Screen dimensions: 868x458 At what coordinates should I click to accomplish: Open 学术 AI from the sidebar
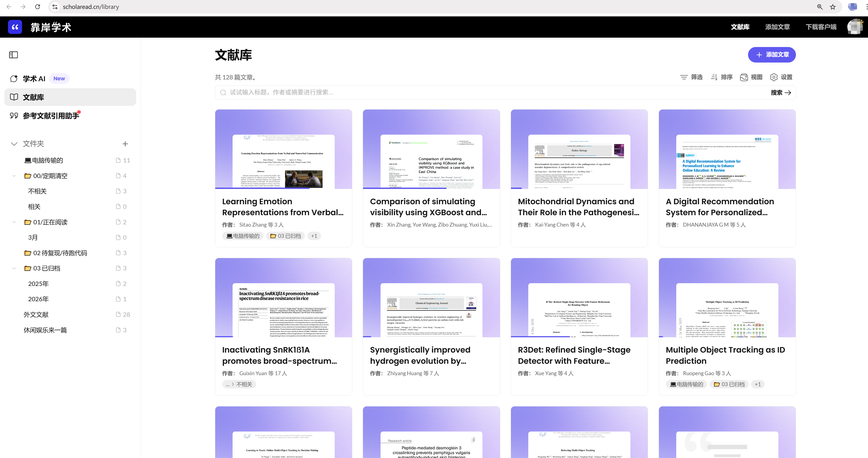click(34, 79)
